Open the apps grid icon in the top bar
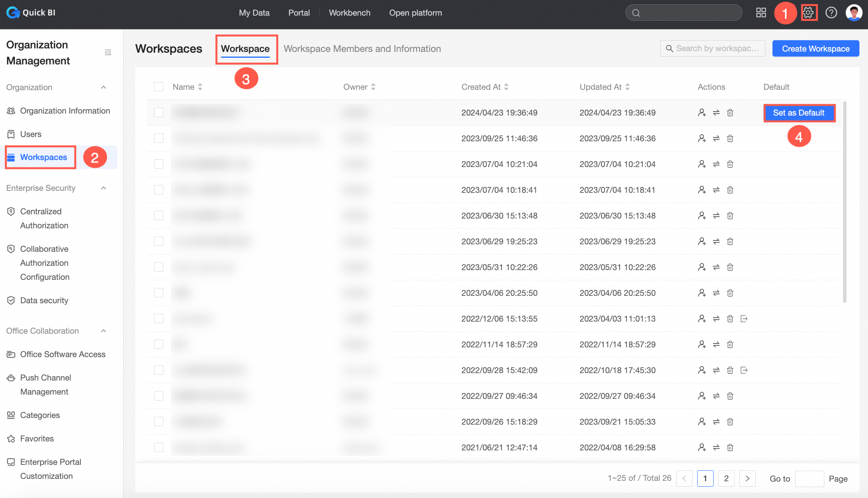The image size is (868, 498). pos(761,13)
